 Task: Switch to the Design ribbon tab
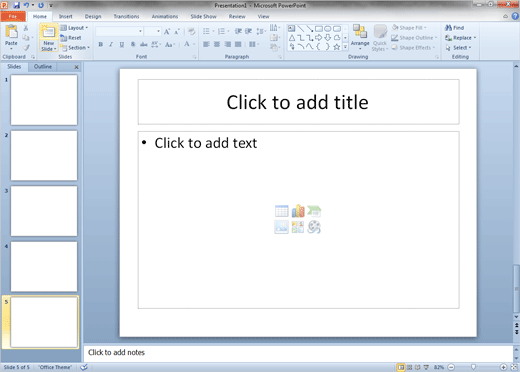click(93, 16)
